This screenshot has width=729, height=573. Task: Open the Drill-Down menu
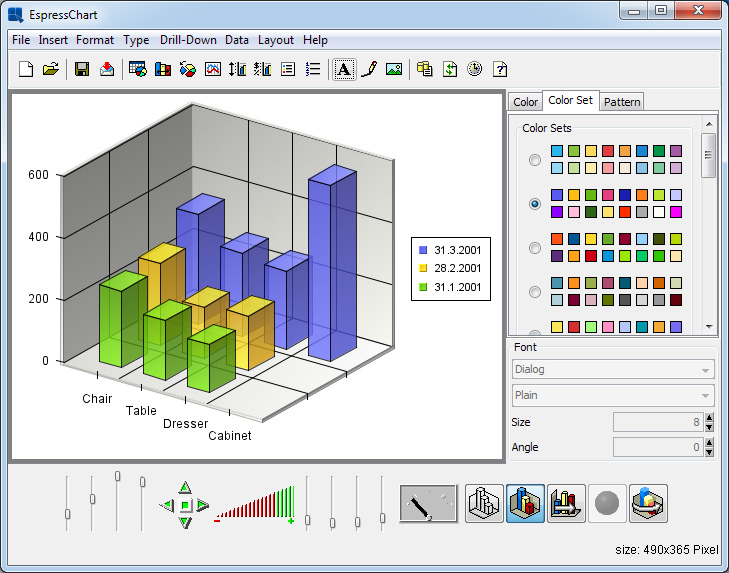pos(188,40)
